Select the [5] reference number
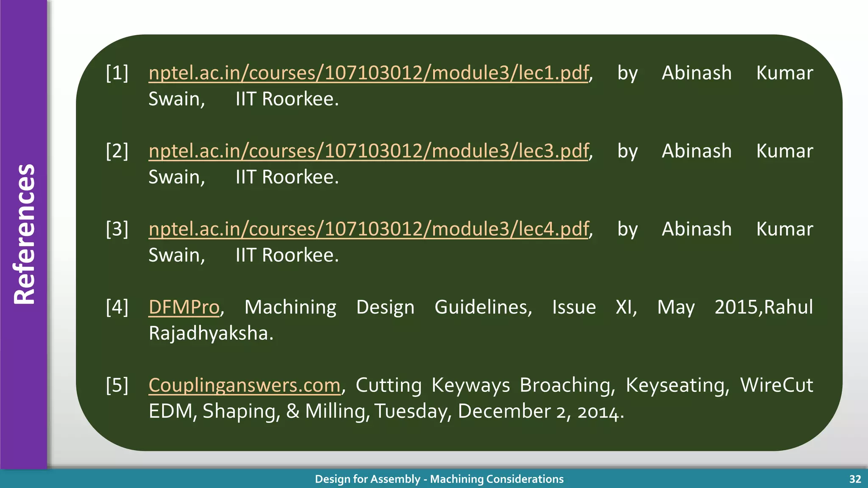The width and height of the screenshot is (868, 488). [x=117, y=385]
